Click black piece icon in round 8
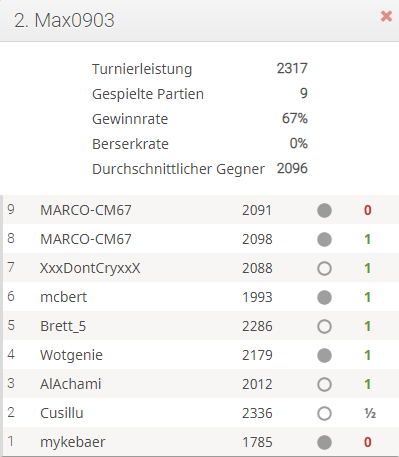 click(324, 239)
